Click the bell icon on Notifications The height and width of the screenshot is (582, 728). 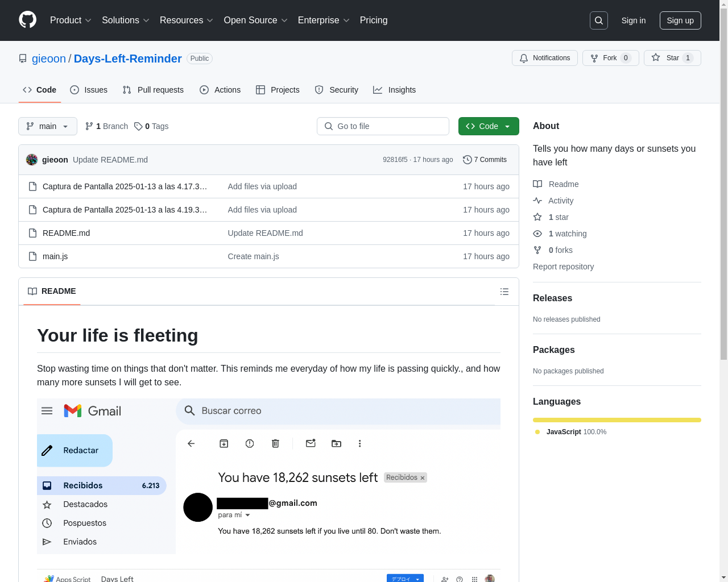524,58
